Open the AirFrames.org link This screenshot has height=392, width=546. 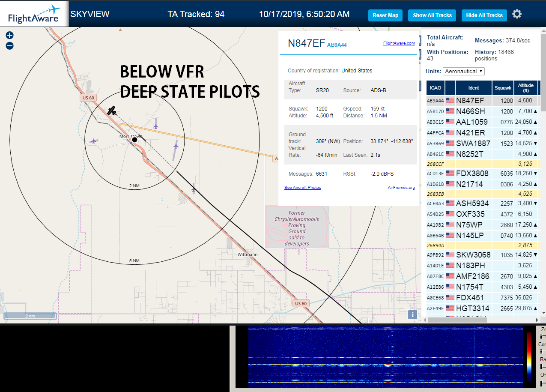click(401, 188)
